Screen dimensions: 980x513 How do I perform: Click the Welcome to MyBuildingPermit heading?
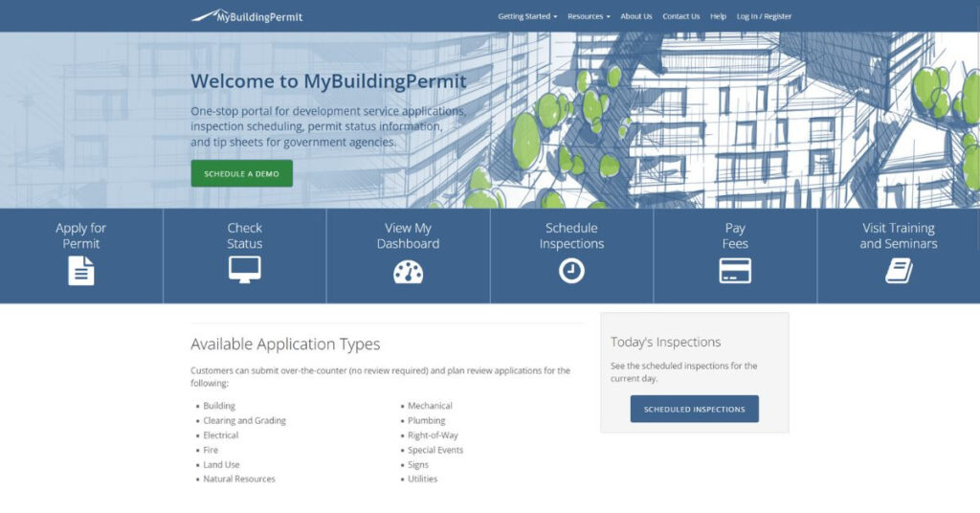[328, 81]
